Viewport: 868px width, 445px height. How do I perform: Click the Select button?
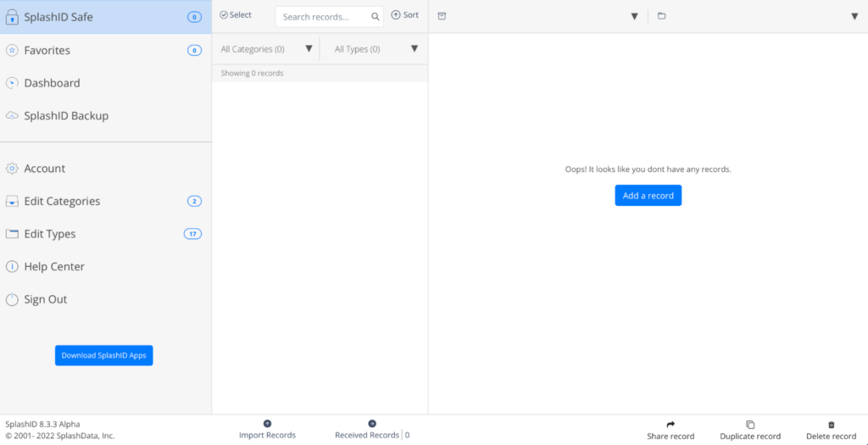[236, 15]
